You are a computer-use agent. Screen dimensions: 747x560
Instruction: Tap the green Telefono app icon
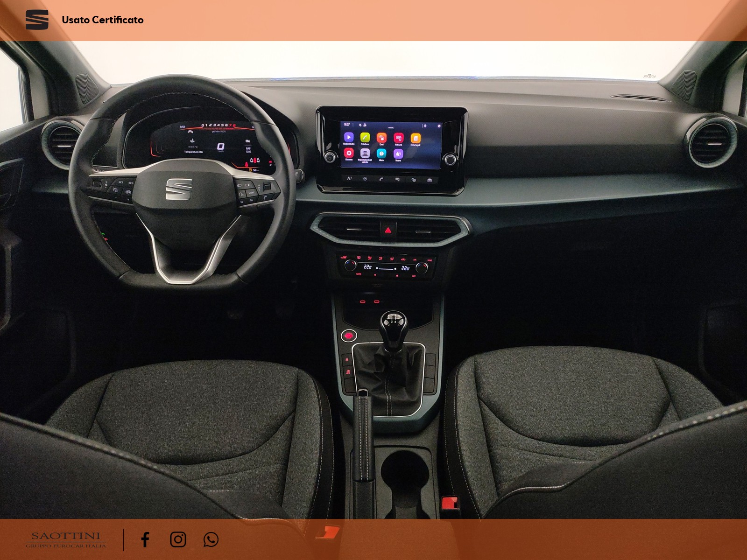tap(365, 137)
